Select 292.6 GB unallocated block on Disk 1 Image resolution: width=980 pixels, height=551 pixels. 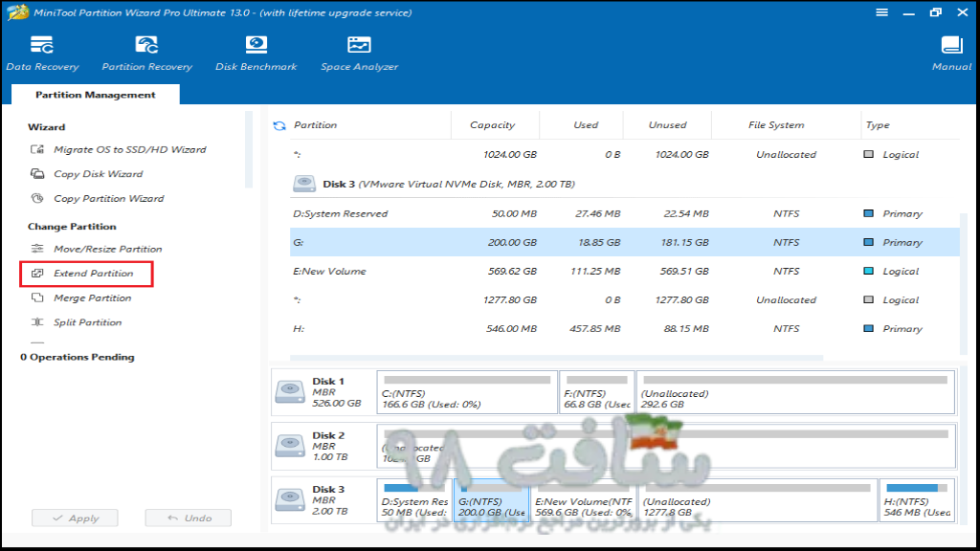pos(795,392)
